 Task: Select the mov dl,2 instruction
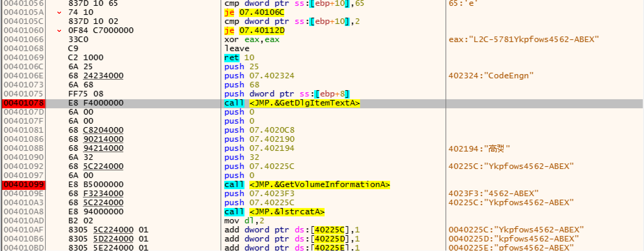pos(244,221)
